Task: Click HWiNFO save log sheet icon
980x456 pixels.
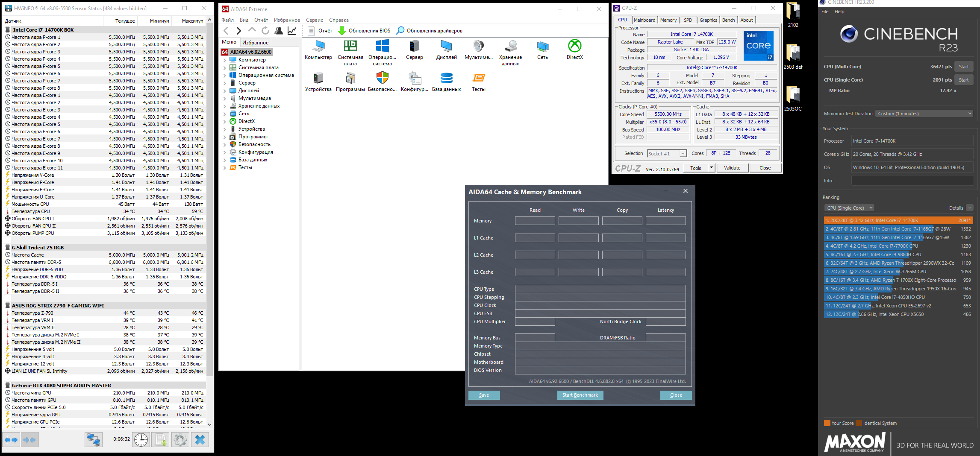Action: click(161, 439)
